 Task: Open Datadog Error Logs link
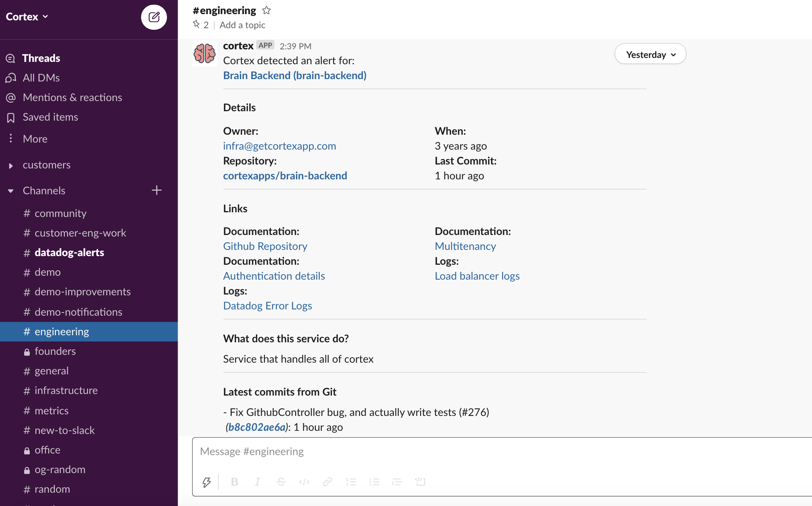[x=267, y=306]
